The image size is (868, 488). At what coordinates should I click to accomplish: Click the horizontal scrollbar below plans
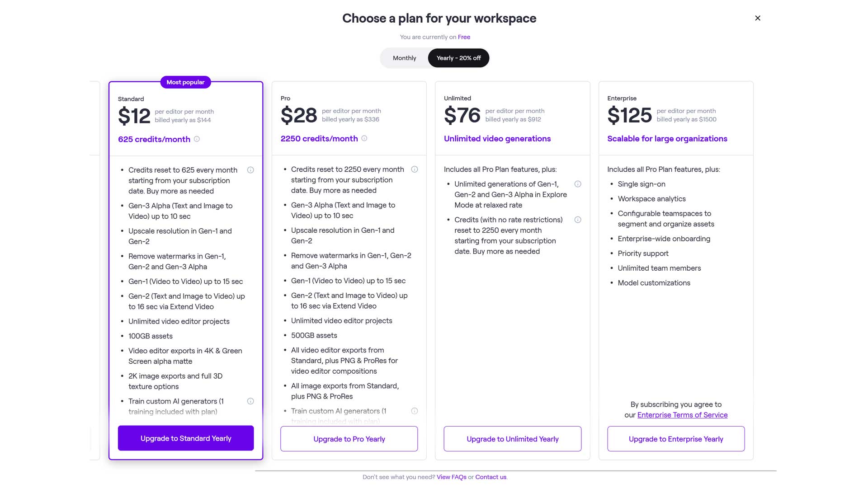pos(515,471)
